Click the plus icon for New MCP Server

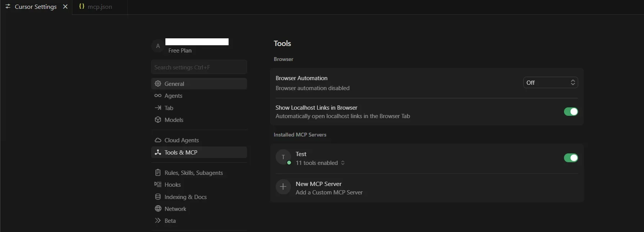tap(283, 187)
